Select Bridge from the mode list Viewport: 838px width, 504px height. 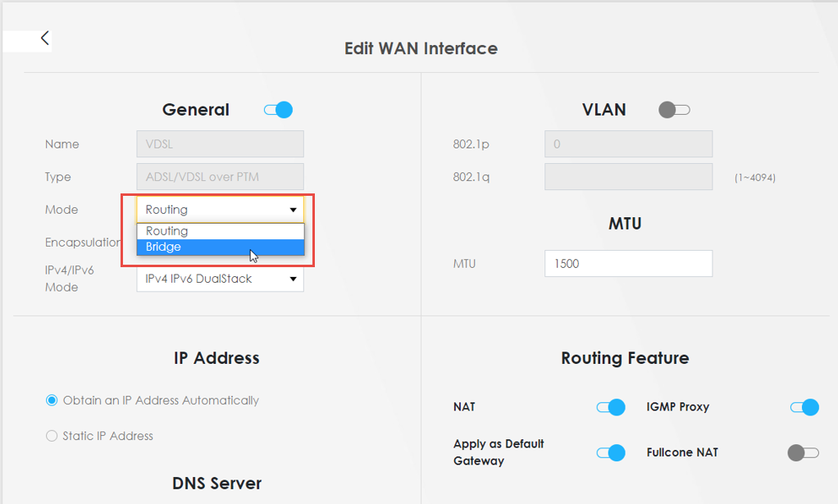coord(220,247)
